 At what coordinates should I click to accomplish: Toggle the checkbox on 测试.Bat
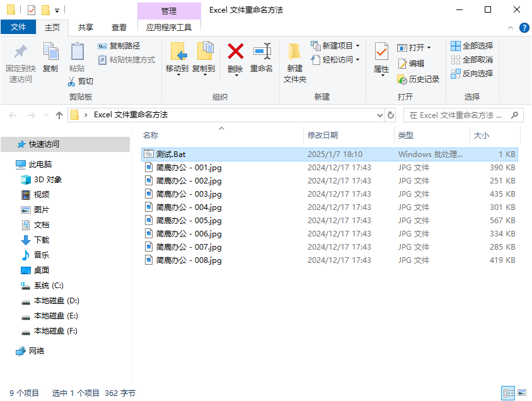[142, 154]
